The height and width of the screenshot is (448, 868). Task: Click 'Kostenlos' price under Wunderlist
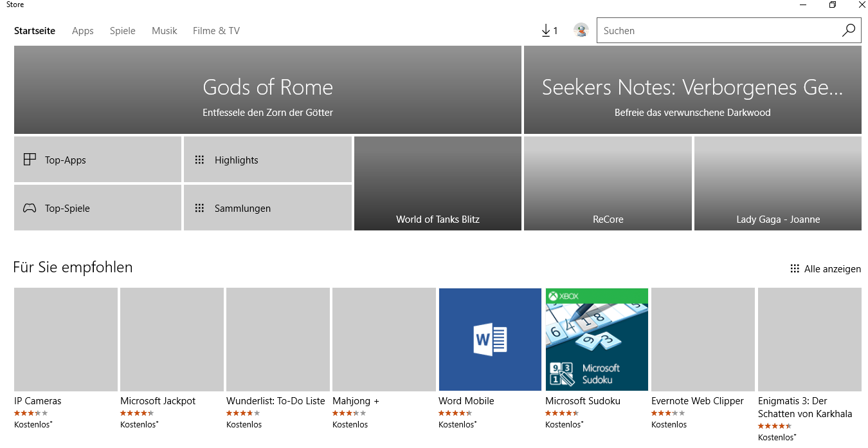click(244, 425)
